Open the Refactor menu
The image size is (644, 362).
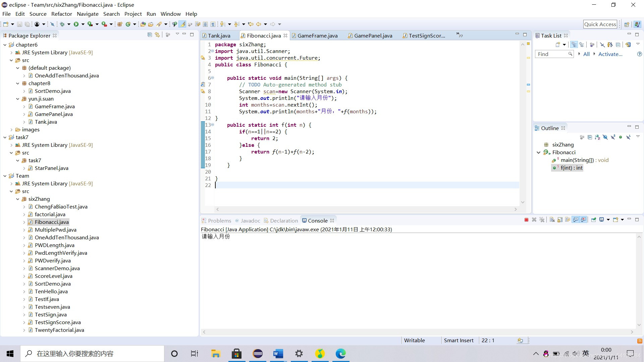coord(62,14)
